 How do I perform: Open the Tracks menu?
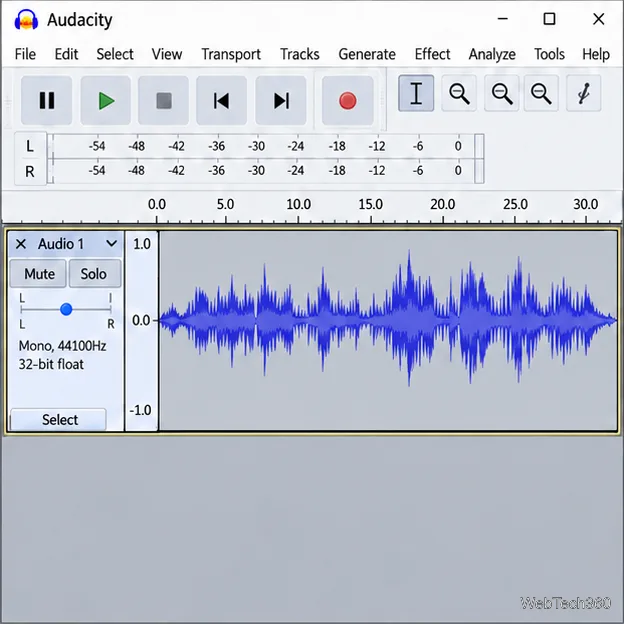pyautogui.click(x=300, y=54)
